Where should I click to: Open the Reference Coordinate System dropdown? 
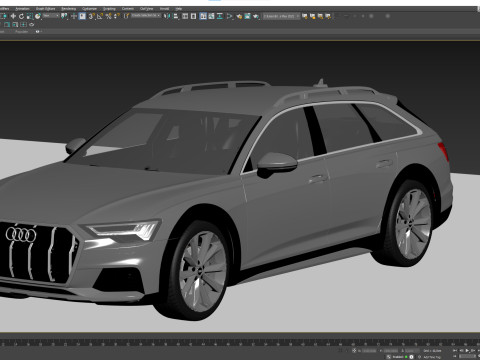(x=51, y=16)
